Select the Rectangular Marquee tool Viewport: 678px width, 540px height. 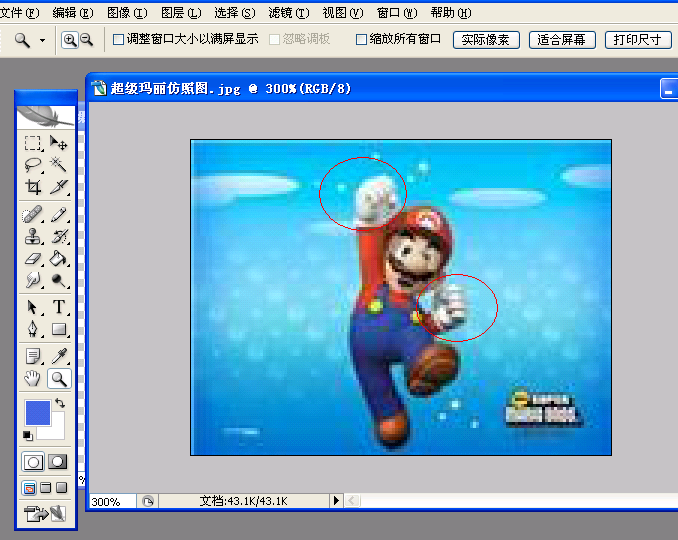(33, 143)
